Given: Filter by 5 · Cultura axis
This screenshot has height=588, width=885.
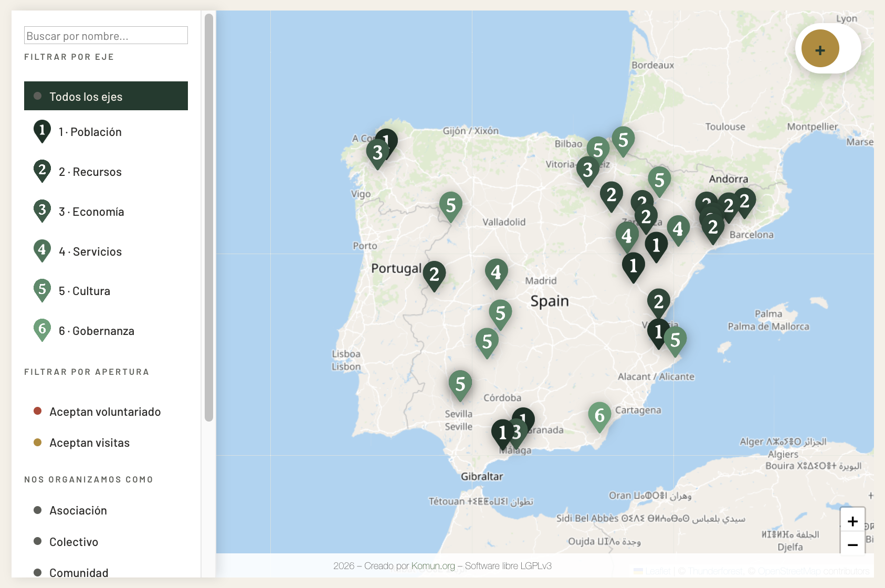Looking at the screenshot, I should point(106,291).
